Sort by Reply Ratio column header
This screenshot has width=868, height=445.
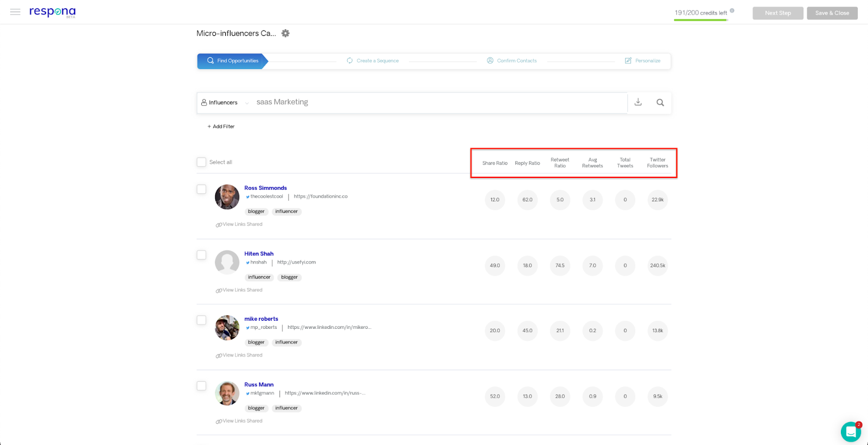tap(527, 163)
